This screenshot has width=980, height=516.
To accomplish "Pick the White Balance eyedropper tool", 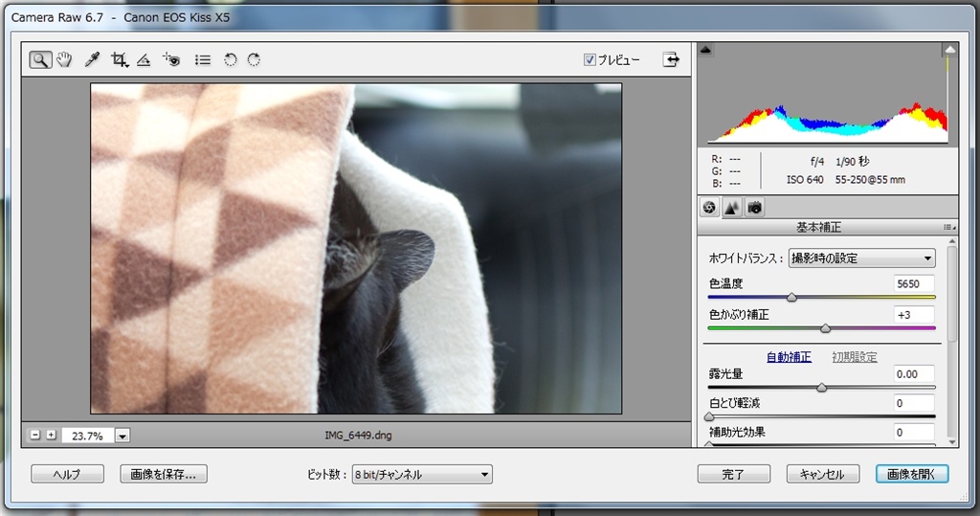I will click(92, 59).
